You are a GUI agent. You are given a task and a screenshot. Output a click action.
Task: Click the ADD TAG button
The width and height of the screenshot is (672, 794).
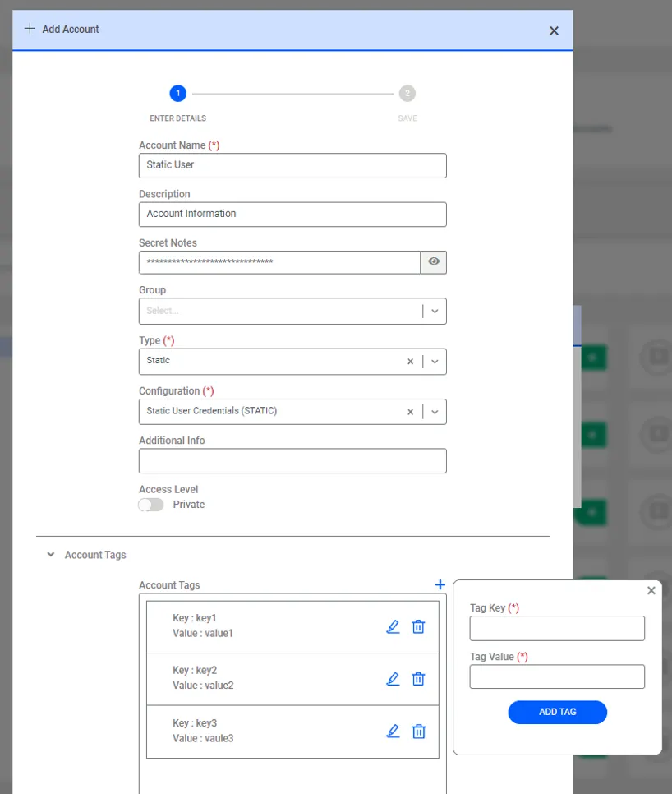pyautogui.click(x=557, y=712)
